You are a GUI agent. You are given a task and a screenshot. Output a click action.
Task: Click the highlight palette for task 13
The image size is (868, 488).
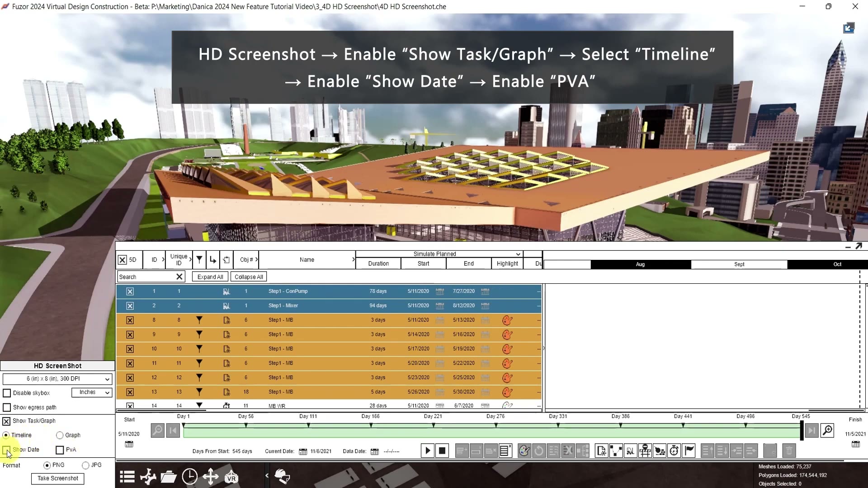click(507, 392)
